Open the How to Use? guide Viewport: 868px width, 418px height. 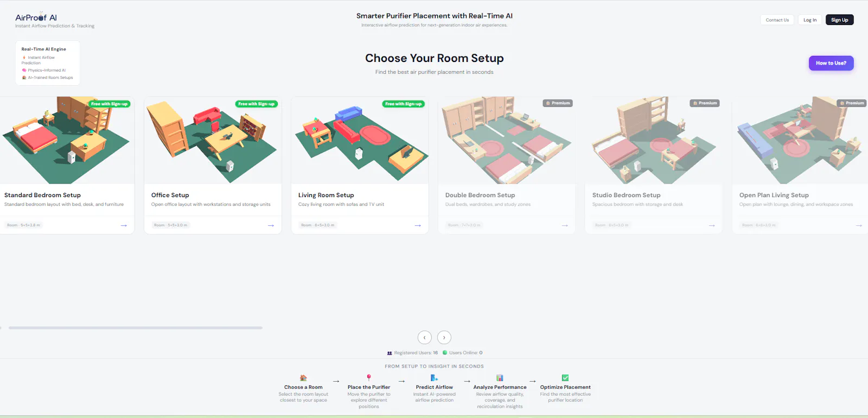pyautogui.click(x=831, y=63)
